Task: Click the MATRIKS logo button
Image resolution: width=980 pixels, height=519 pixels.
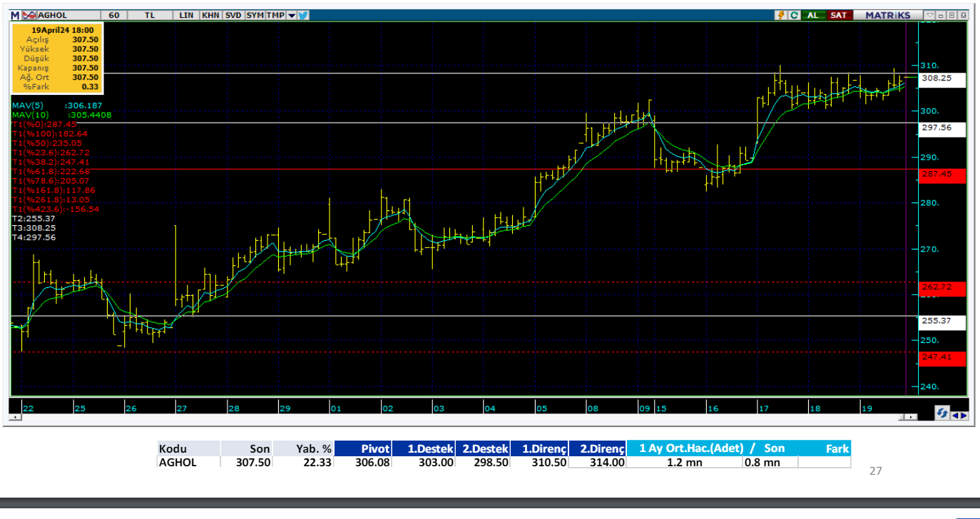Action: [888, 15]
